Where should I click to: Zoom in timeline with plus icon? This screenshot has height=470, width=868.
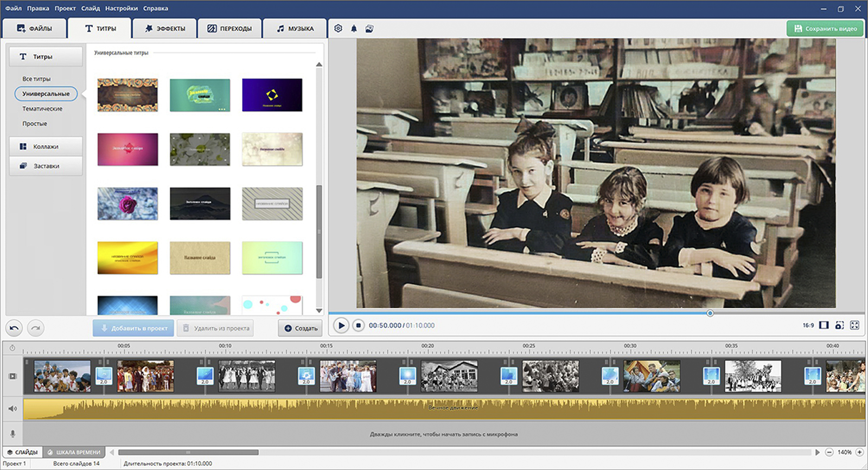(859, 452)
